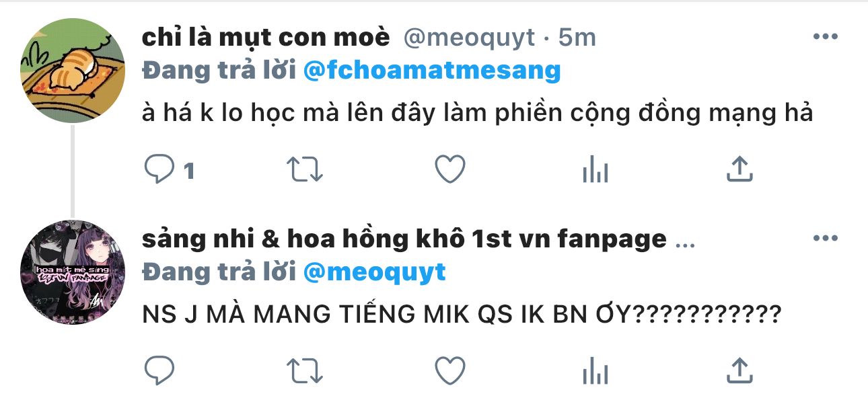Open the 5m timestamp of the first tweet
The image size is (868, 400).
[578, 38]
